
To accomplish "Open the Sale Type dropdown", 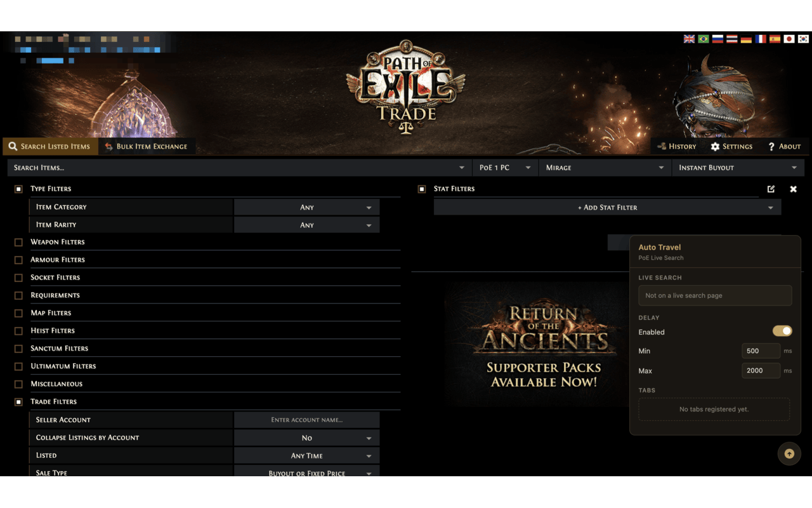I will coord(306,472).
